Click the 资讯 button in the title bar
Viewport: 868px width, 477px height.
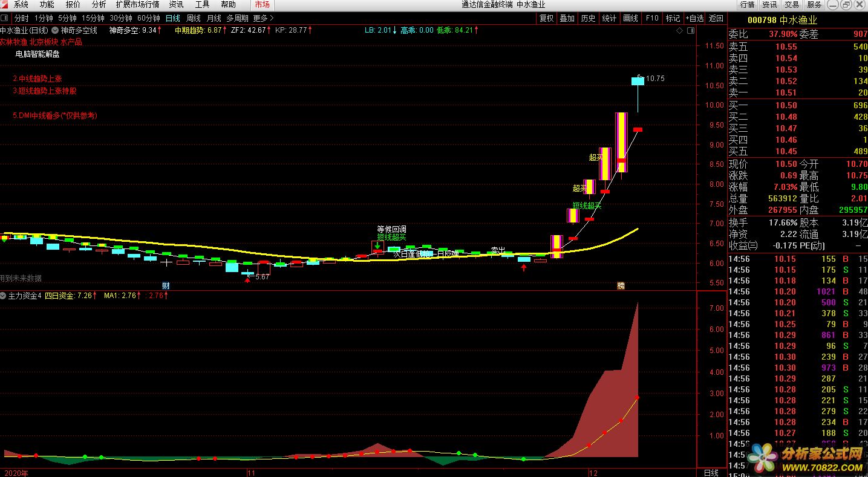tap(770, 4)
